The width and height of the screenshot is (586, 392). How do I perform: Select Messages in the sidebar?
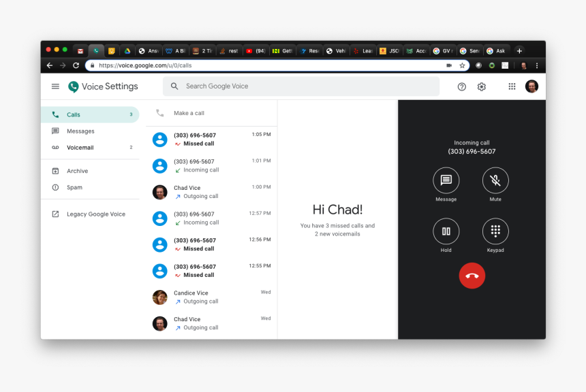point(90,131)
